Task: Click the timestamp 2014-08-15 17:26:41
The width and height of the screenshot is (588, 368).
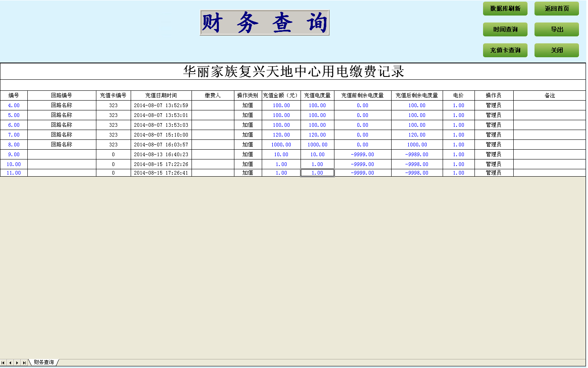Action: click(x=161, y=173)
